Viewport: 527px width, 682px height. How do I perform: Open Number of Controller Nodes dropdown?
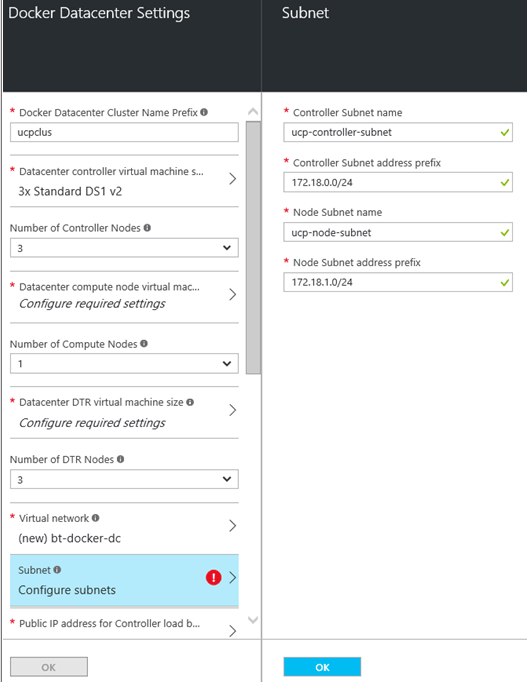[x=124, y=248]
